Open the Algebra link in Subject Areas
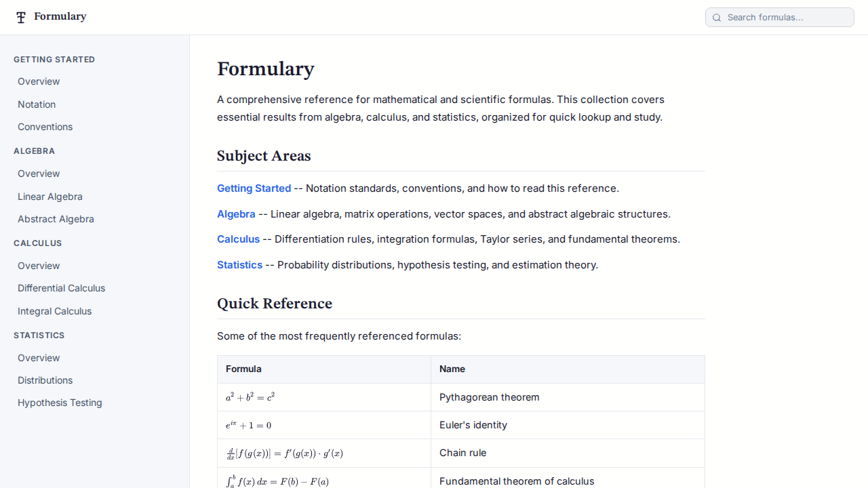Viewport: 868px width, 488px height. click(x=236, y=213)
